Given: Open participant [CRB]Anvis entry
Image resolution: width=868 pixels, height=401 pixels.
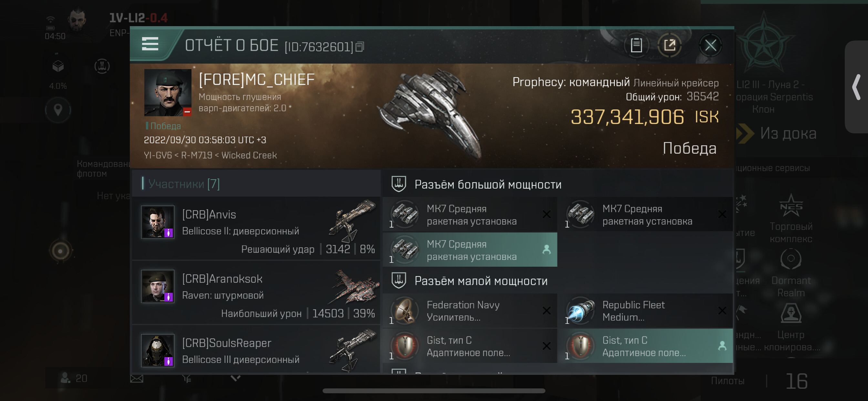Looking at the screenshot, I should tap(256, 228).
